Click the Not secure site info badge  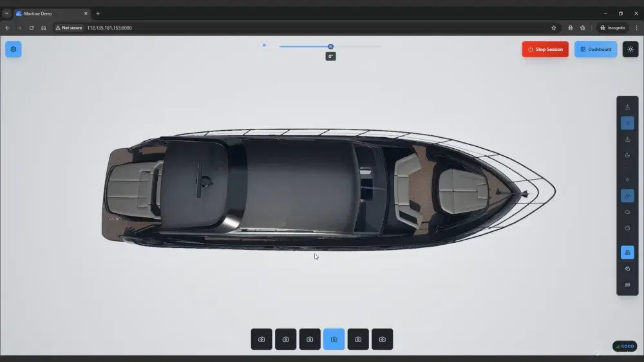(x=69, y=28)
